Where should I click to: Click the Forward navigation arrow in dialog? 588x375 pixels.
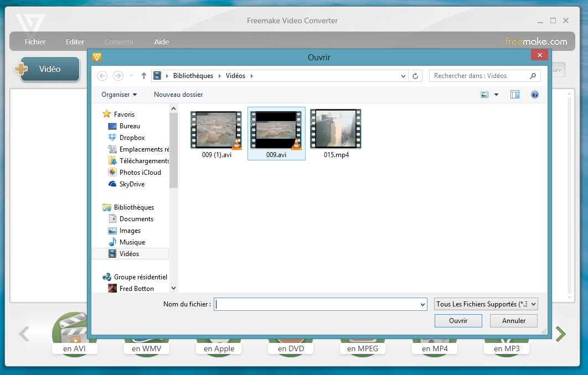[118, 76]
